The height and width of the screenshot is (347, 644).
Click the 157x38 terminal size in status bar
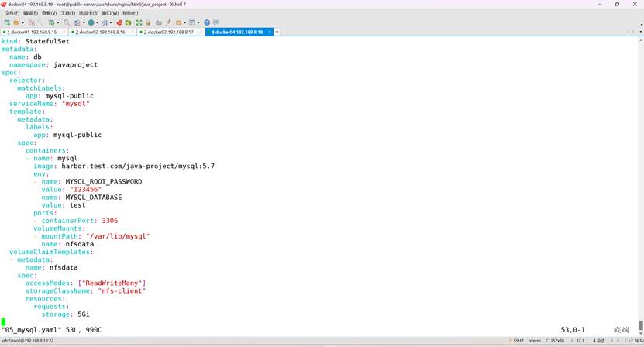click(x=556, y=341)
